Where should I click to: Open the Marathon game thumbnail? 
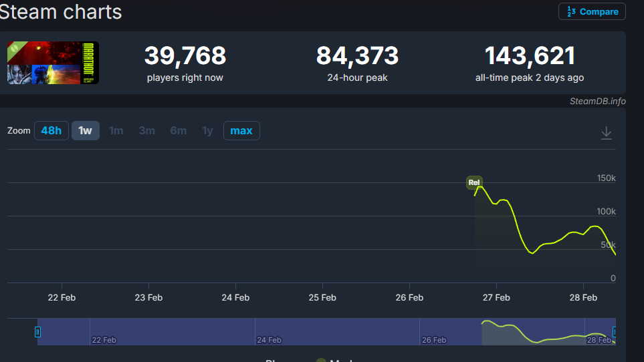(x=53, y=63)
